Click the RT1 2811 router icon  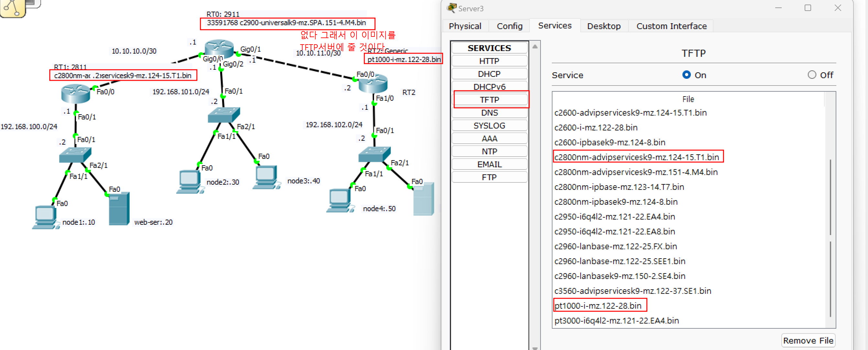point(75,94)
